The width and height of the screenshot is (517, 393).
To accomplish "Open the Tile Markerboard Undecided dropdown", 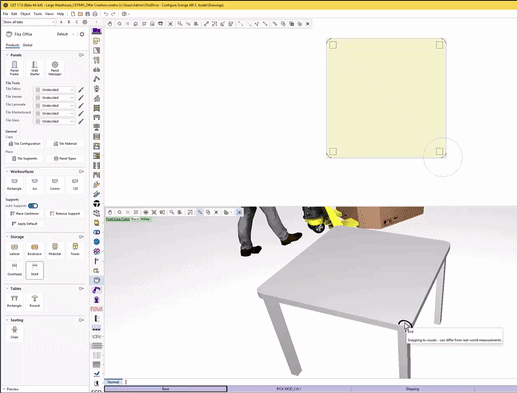I will tap(54, 113).
